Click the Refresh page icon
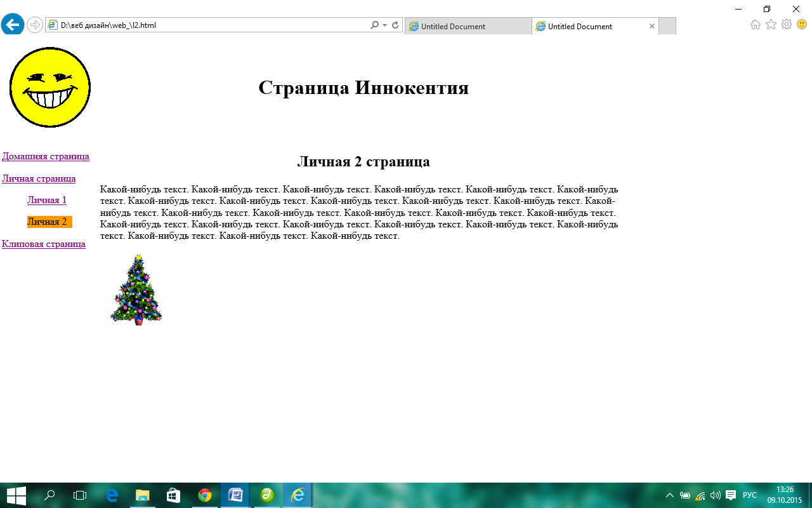This screenshot has height=508, width=812. coord(395,25)
